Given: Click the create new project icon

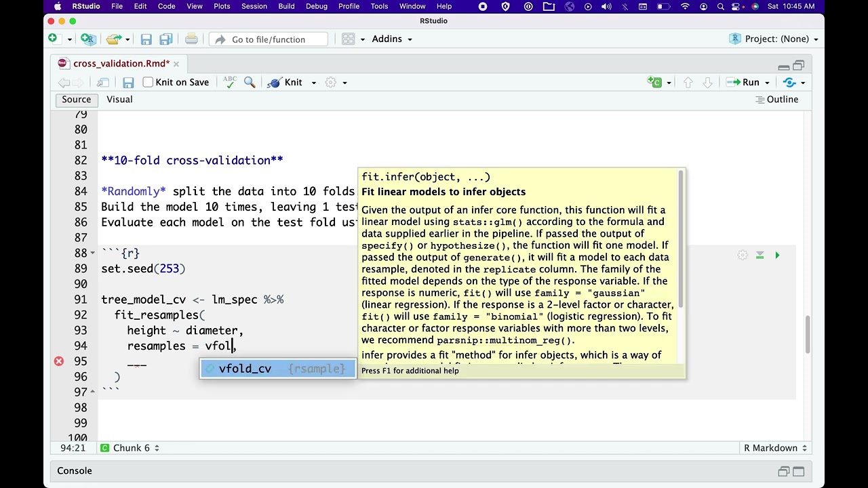Looking at the screenshot, I should 87,39.
